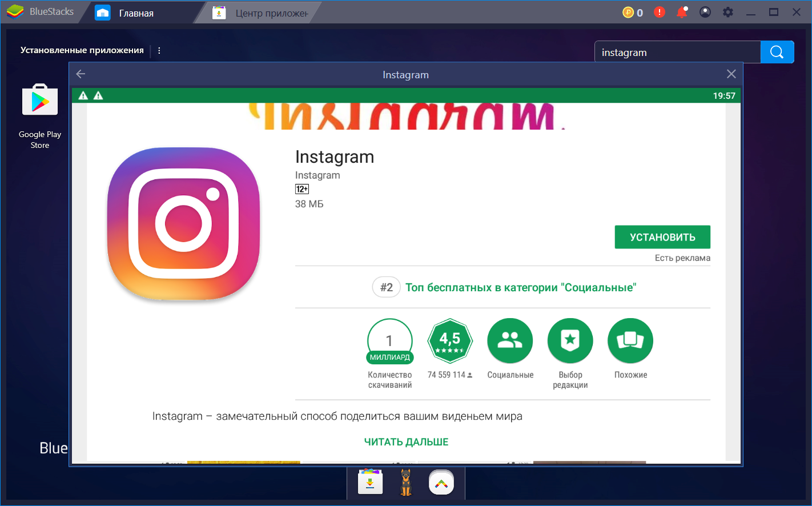Click the Instagram banner image at top

[x=406, y=116]
